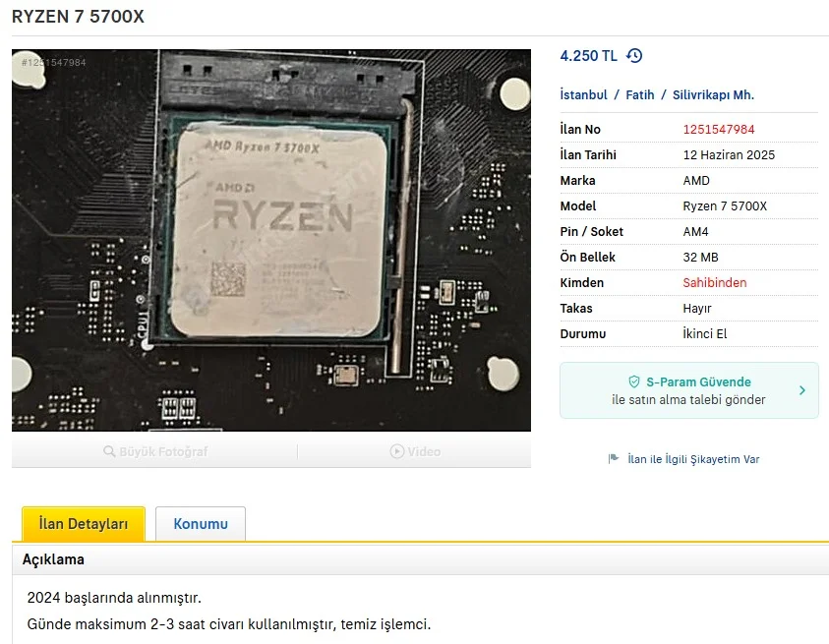The height and width of the screenshot is (644, 829).
Task: Switch to the Konumu tab
Action: [x=201, y=524]
